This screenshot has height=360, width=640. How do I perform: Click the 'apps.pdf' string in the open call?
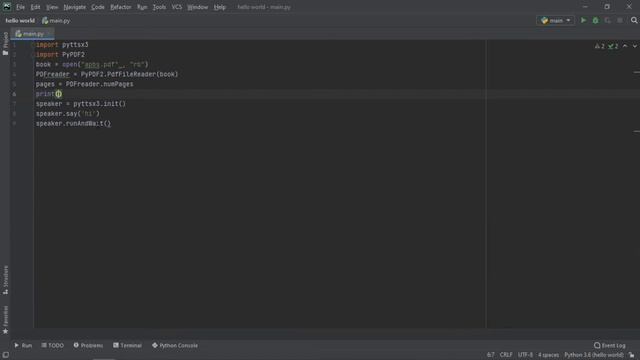point(100,64)
